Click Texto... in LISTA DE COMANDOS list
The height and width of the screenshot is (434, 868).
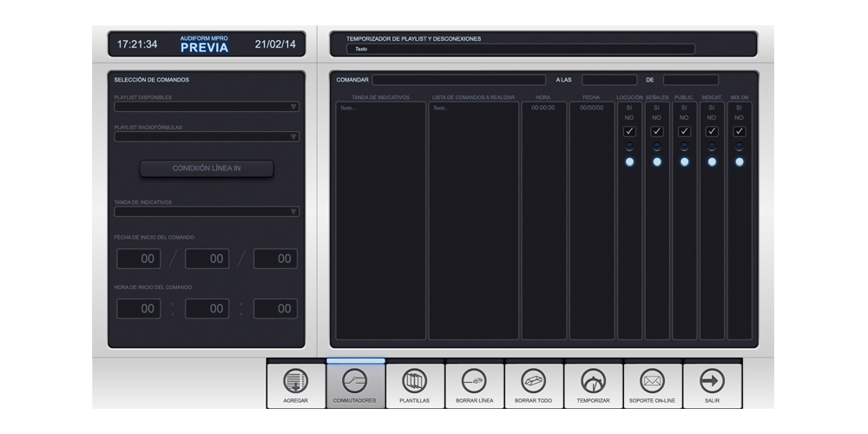pos(441,108)
